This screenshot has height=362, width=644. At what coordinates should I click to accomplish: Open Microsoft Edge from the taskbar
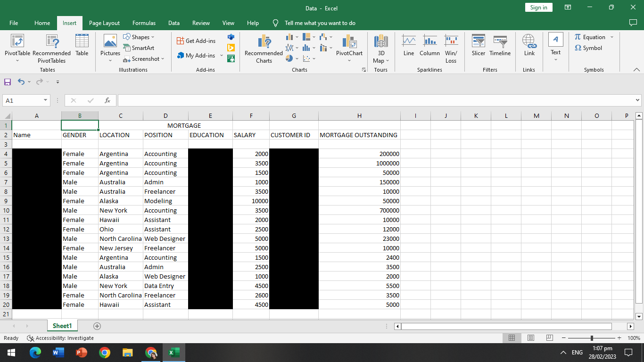point(35,353)
